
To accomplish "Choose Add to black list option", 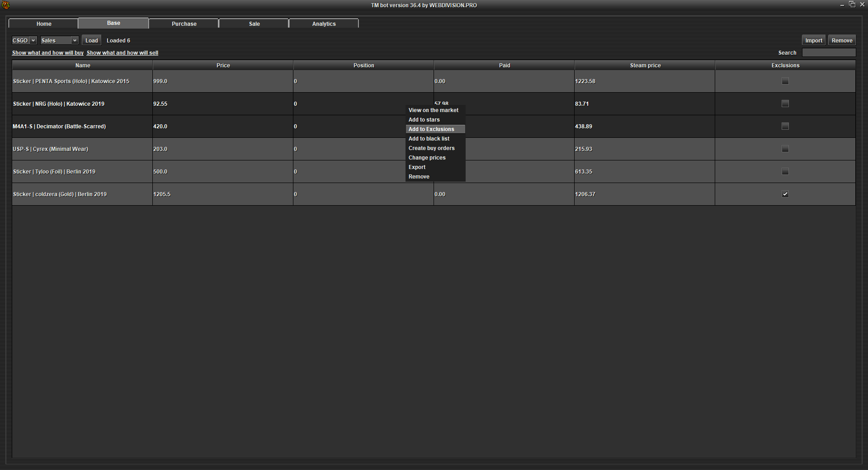I will [x=429, y=139].
